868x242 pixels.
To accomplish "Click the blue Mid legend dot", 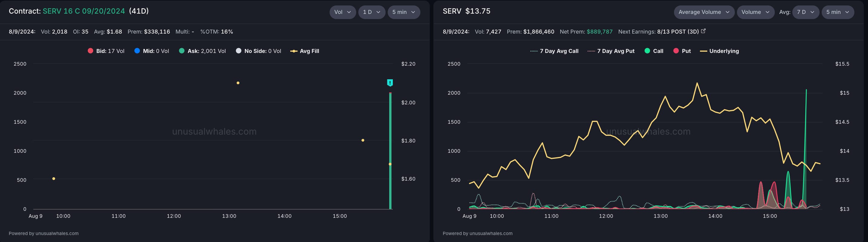I will (x=137, y=51).
